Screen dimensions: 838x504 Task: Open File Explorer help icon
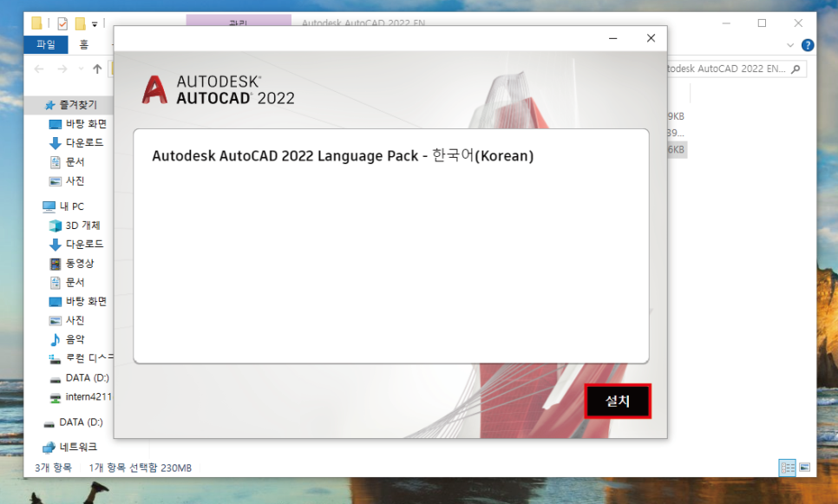click(x=808, y=45)
